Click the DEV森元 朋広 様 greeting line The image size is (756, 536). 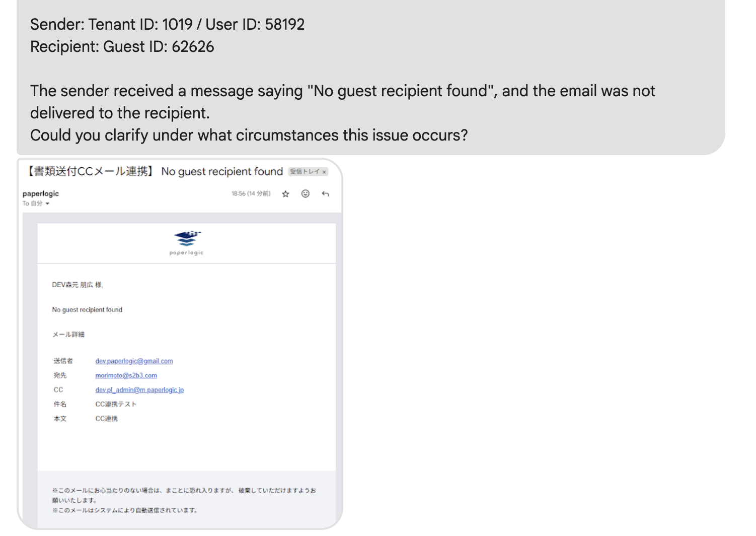78,285
